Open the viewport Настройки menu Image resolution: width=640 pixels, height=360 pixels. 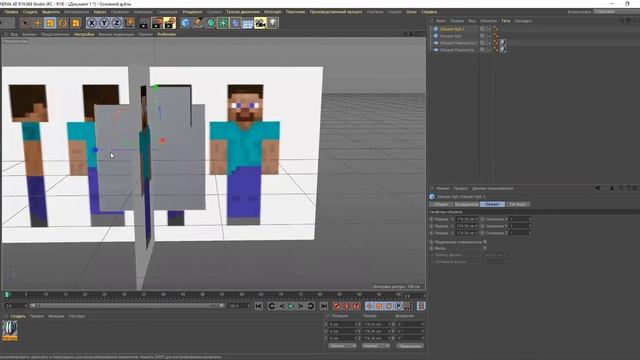click(x=84, y=34)
